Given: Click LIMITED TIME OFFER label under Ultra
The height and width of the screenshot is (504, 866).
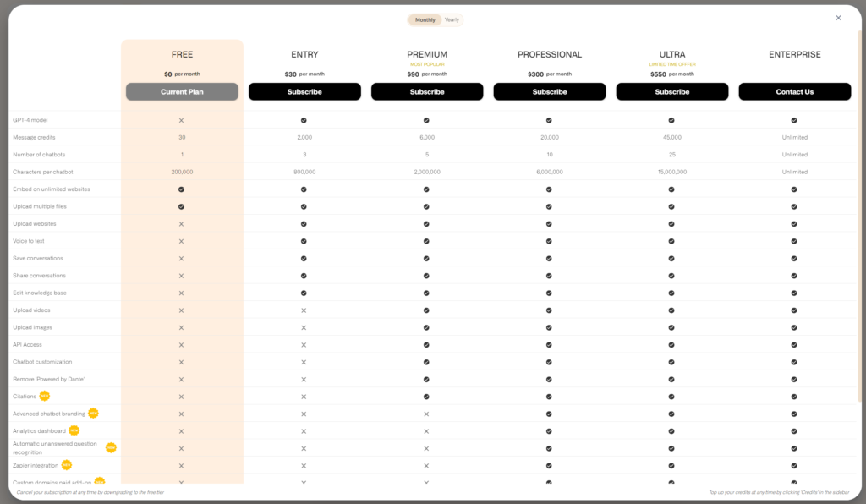Looking at the screenshot, I should click(x=672, y=64).
